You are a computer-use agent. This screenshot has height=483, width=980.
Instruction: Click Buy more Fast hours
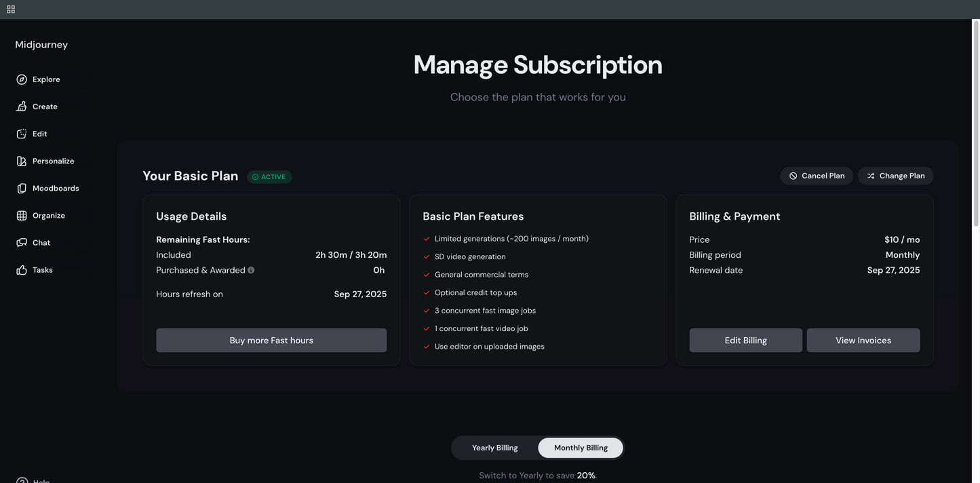(x=271, y=341)
